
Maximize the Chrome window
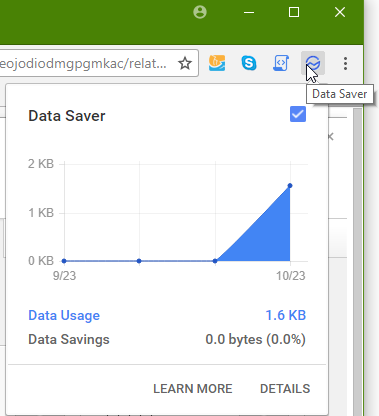pyautogui.click(x=294, y=12)
